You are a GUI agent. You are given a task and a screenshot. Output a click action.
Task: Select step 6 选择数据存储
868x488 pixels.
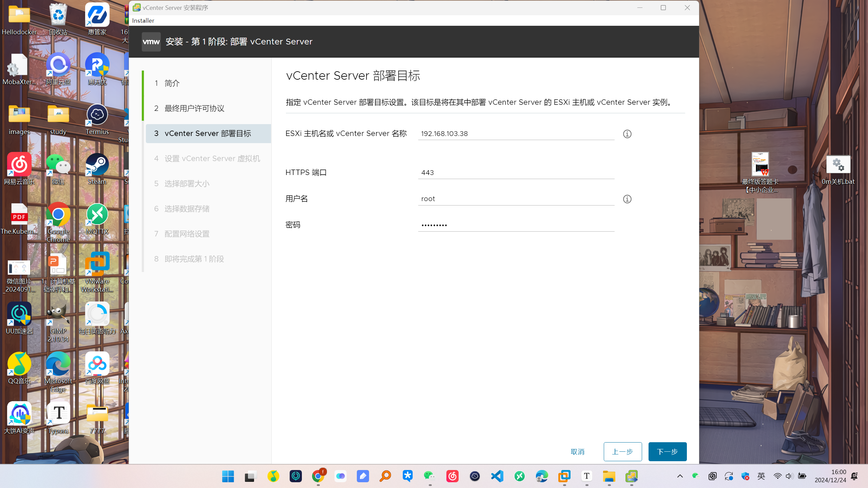[x=208, y=209]
